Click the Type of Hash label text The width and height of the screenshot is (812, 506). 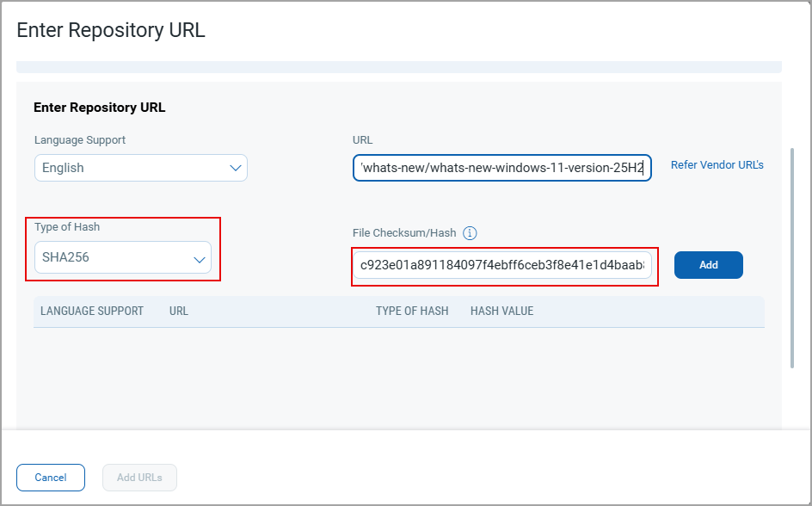(x=67, y=227)
